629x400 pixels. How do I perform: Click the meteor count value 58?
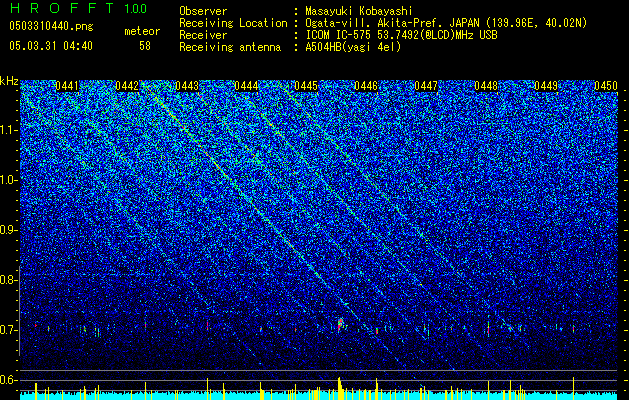[x=145, y=46]
